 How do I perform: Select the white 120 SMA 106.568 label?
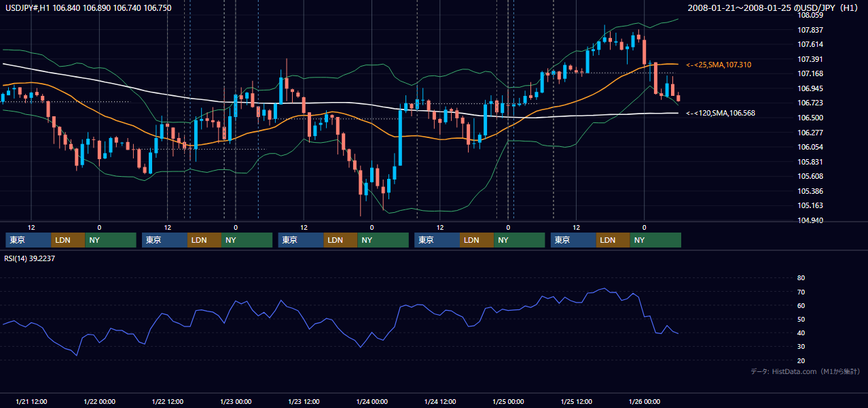tap(721, 113)
